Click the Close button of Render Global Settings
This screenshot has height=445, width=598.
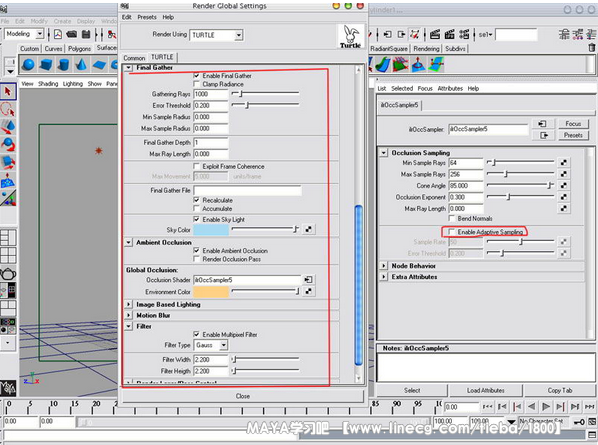tap(243, 396)
